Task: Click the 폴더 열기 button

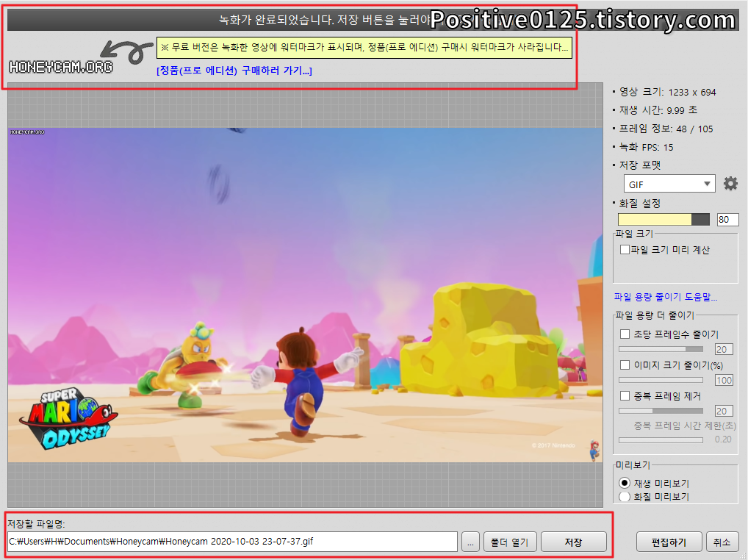Action: [x=510, y=542]
